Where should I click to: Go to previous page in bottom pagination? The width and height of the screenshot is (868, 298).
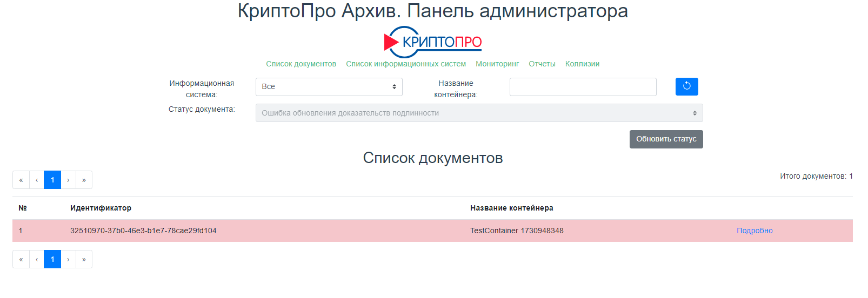37,259
